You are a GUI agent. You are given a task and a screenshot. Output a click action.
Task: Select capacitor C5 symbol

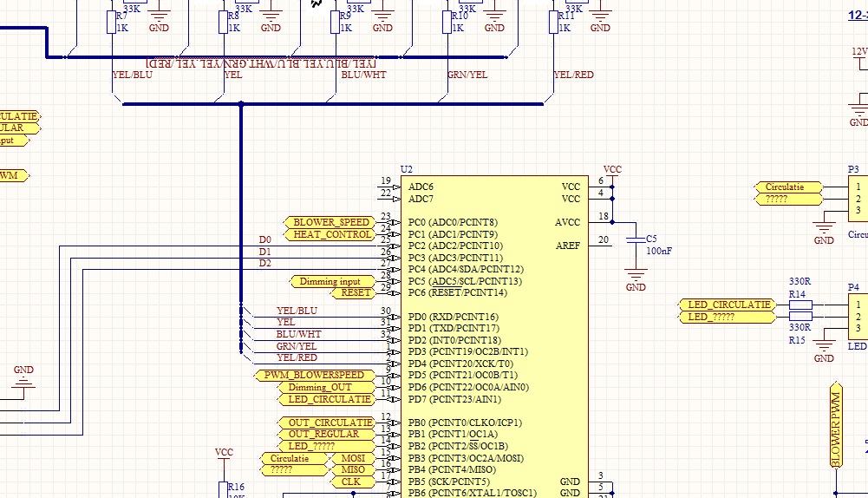pos(636,239)
